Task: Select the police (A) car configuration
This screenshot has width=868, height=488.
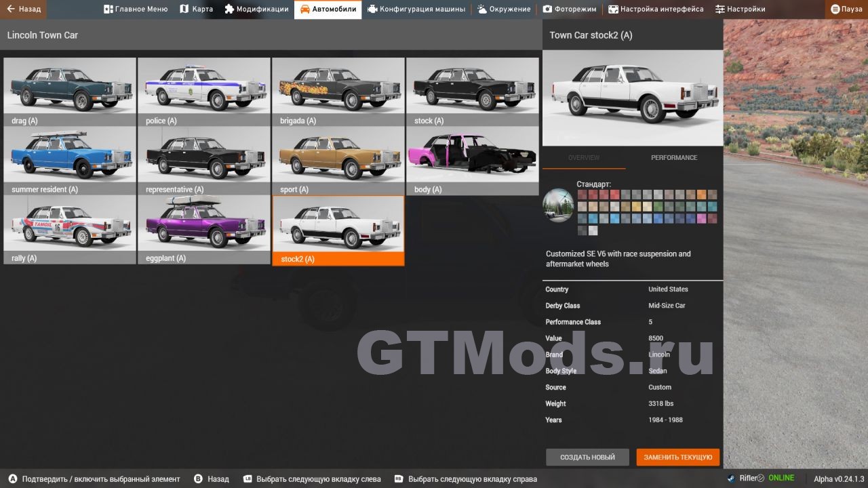Action: [204, 92]
